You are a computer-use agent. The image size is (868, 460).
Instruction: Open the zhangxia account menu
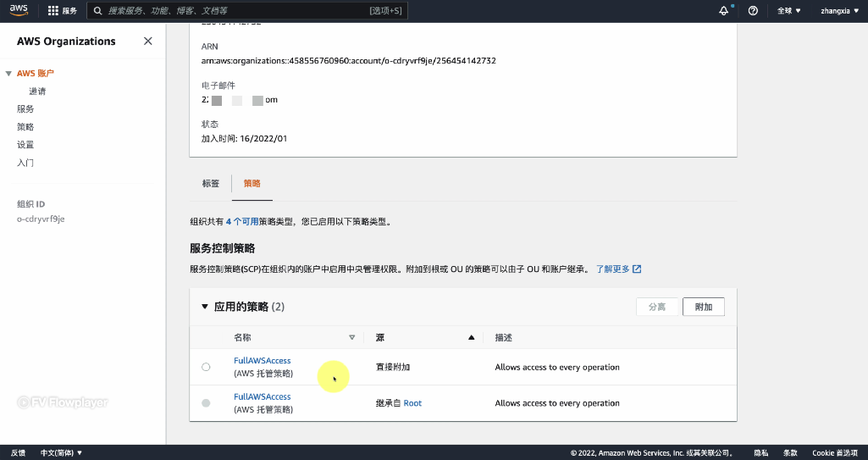(x=840, y=10)
